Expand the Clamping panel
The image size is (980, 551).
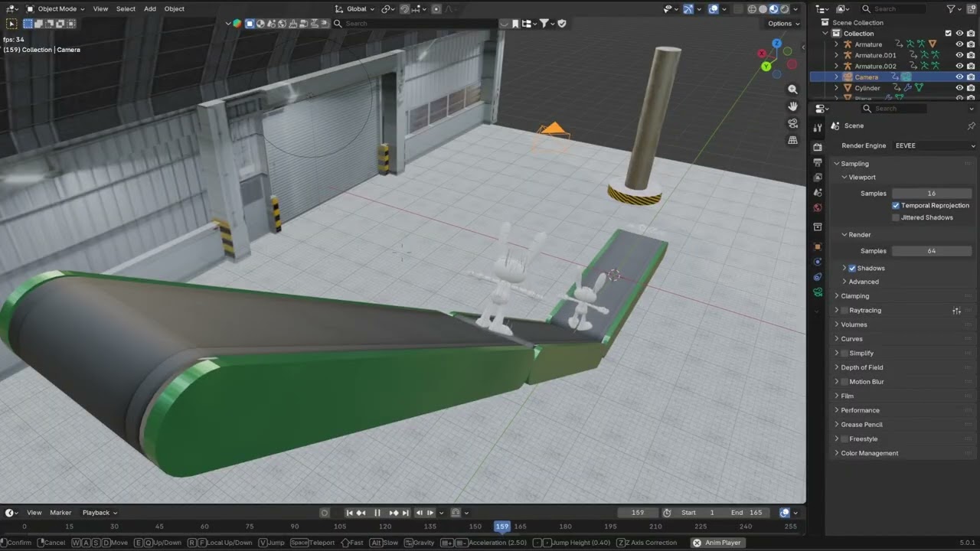pyautogui.click(x=837, y=296)
